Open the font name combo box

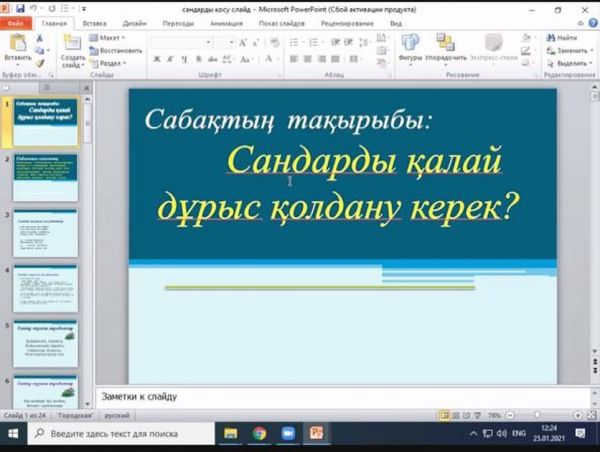coord(180,42)
